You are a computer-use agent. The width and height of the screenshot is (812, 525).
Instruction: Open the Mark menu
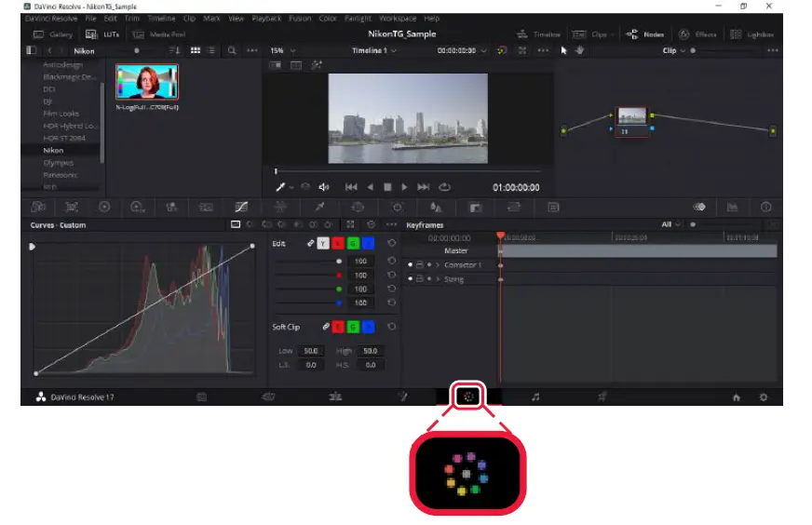(x=211, y=18)
